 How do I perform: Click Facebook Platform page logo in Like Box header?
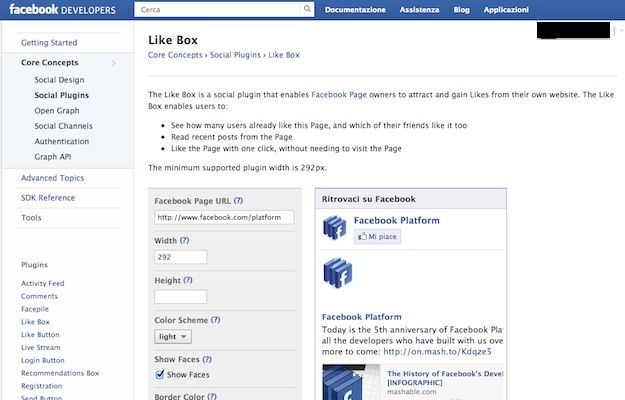[334, 228]
